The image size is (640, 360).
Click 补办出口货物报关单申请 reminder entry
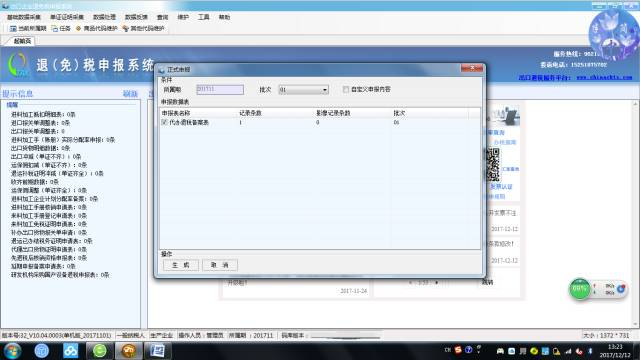49,233
